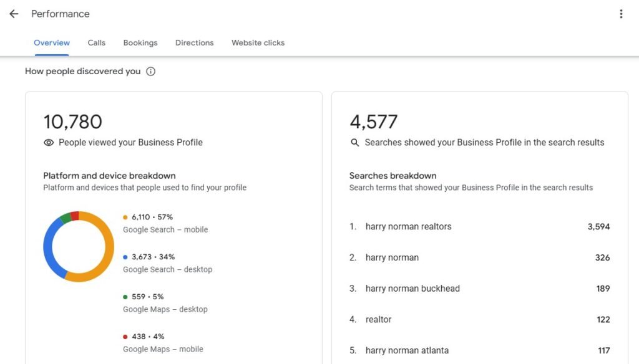Image resolution: width=639 pixels, height=364 pixels.
Task: Click the 6,110 · 57% value
Action: point(152,217)
